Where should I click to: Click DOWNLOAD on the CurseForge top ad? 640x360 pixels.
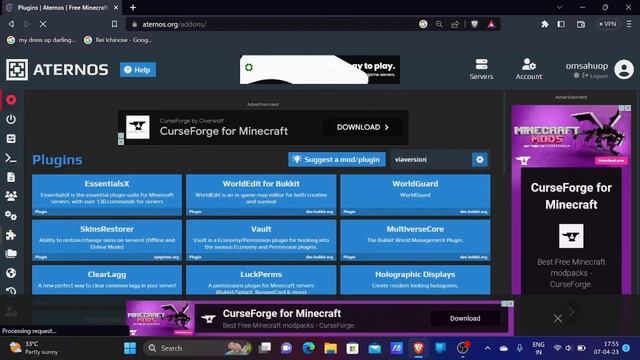click(x=362, y=127)
